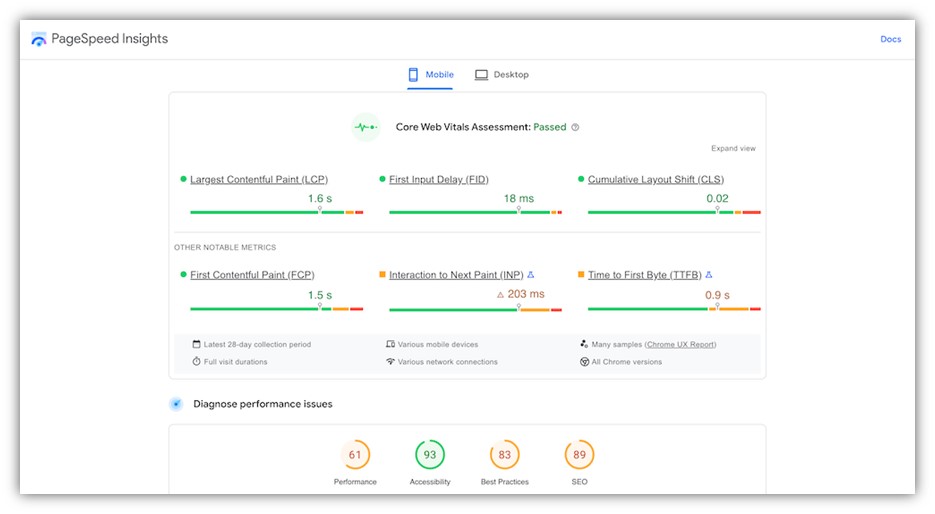The width and height of the screenshot is (935, 514).
Task: Click Latest 28-day collection period text
Action: pos(257,345)
